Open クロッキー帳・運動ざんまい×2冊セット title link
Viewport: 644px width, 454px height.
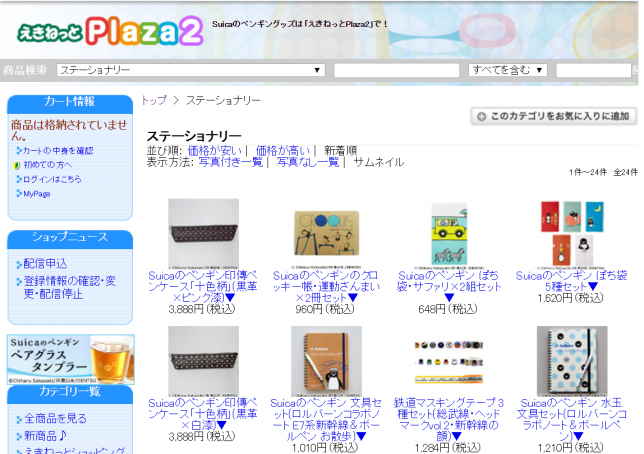click(326, 286)
